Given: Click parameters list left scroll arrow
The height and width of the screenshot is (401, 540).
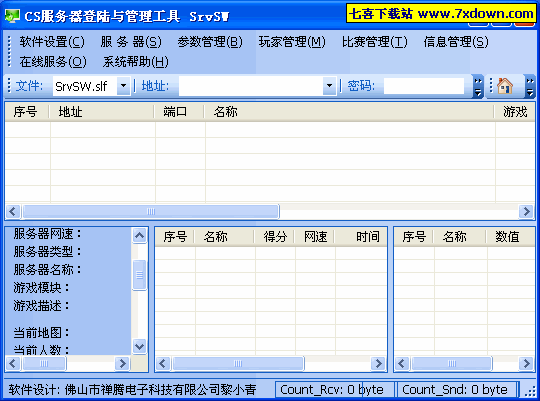Looking at the screenshot, I should [x=402, y=363].
